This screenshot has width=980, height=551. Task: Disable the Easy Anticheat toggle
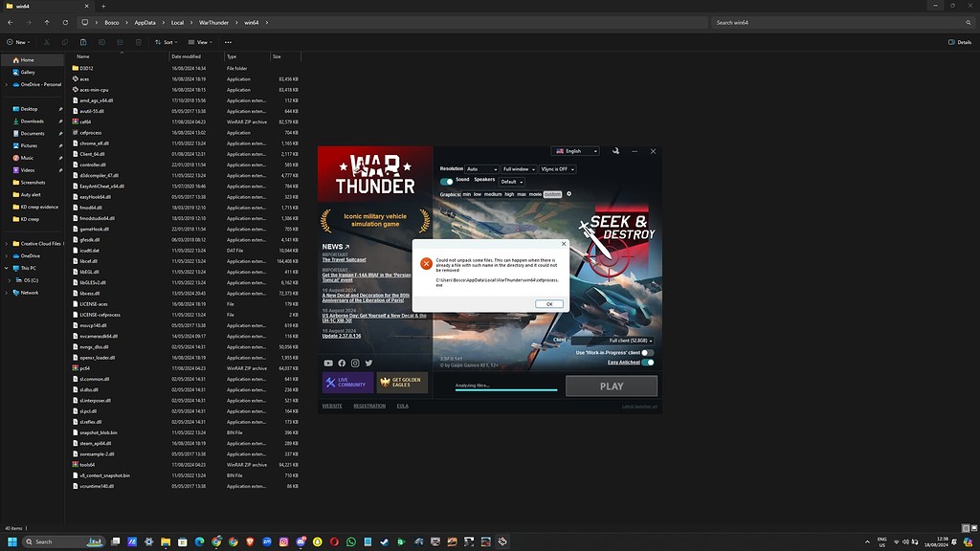648,363
